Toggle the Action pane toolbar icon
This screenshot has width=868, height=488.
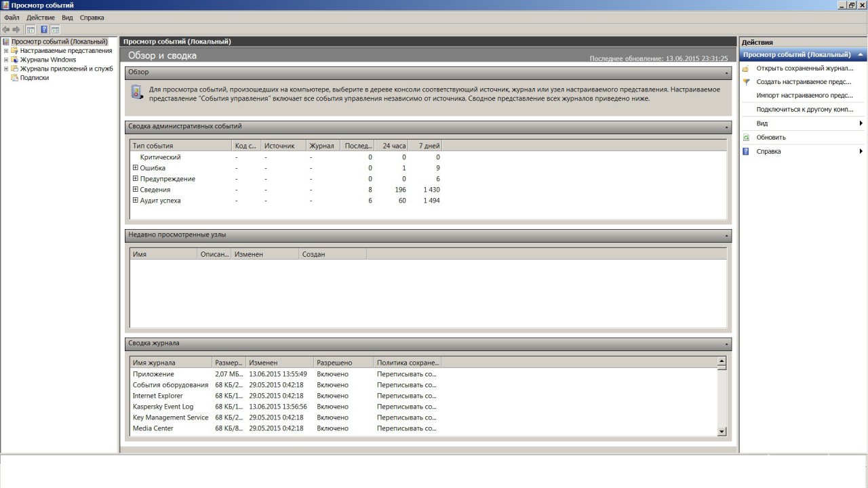click(x=55, y=29)
